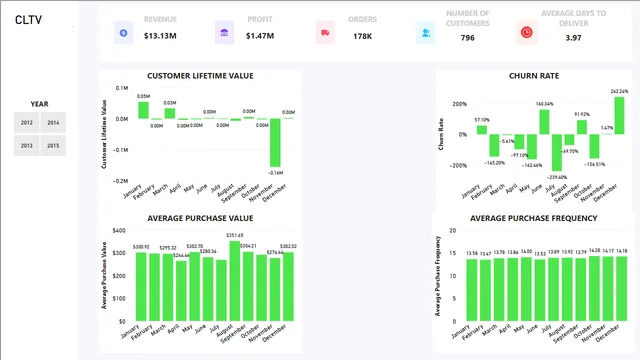640x360 pixels.
Task: Click the Average Days to Deliver clock icon
Action: click(x=527, y=33)
